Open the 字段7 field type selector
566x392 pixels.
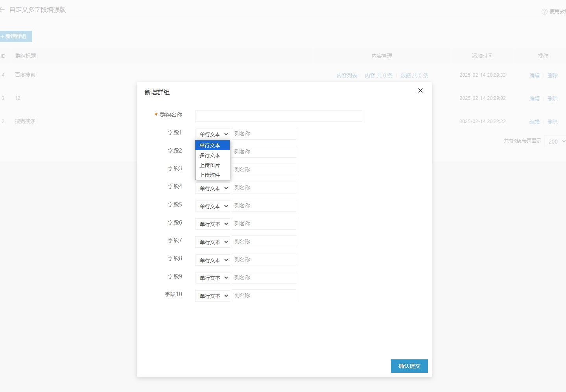coord(213,242)
